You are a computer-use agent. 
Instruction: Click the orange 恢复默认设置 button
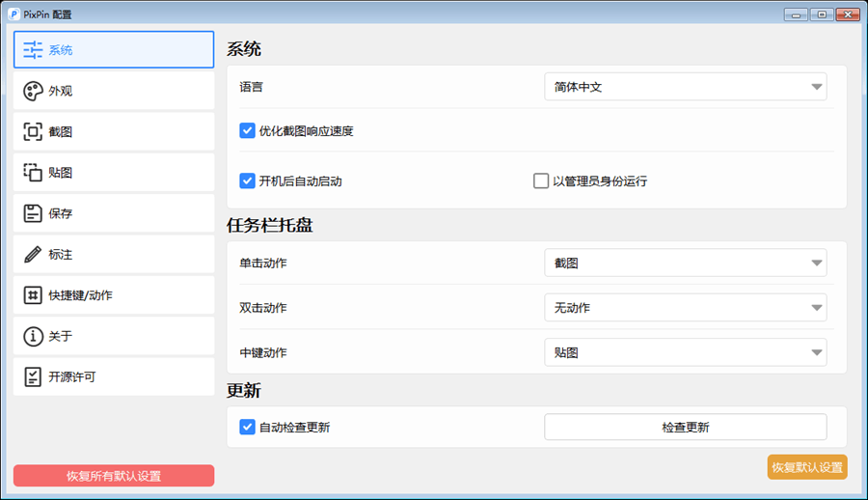[x=807, y=467]
